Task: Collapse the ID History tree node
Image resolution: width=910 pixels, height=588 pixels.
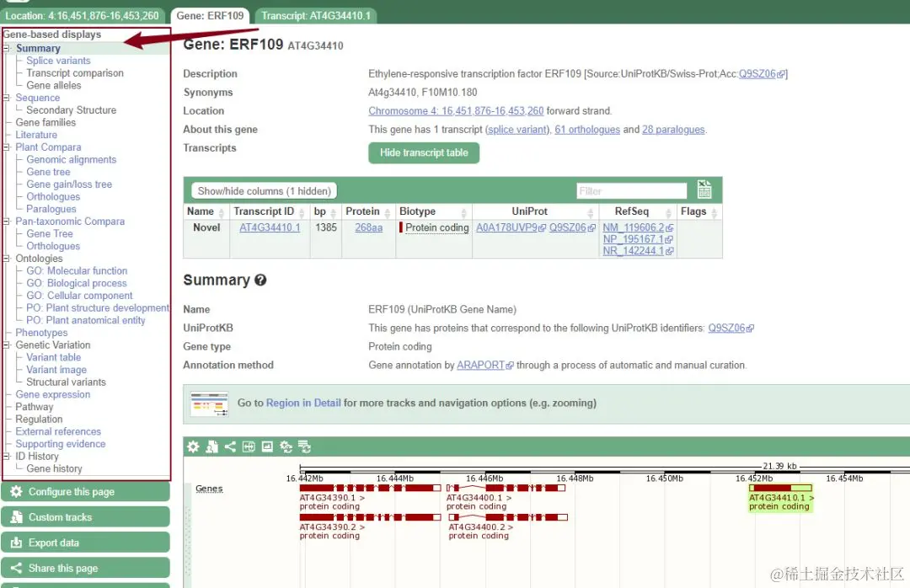Action: (x=7, y=457)
